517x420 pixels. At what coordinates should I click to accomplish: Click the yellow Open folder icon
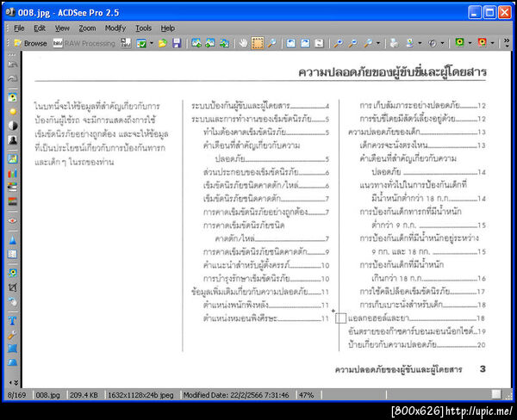tap(162, 43)
